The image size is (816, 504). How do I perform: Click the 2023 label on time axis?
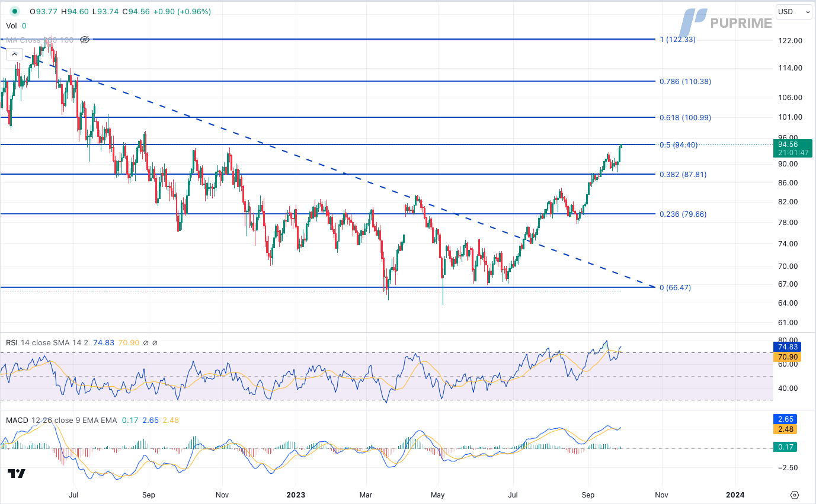(295, 494)
